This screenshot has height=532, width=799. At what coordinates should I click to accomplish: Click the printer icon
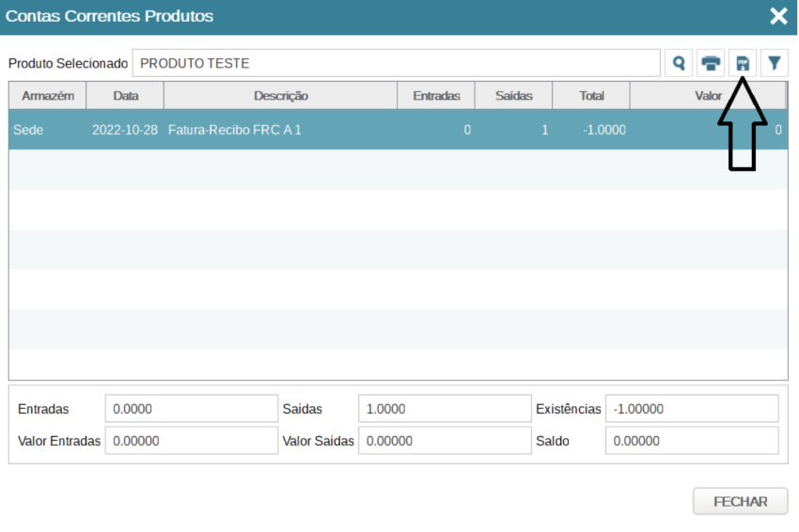pos(711,63)
